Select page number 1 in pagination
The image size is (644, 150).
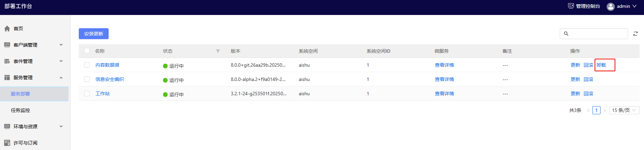pos(596,110)
